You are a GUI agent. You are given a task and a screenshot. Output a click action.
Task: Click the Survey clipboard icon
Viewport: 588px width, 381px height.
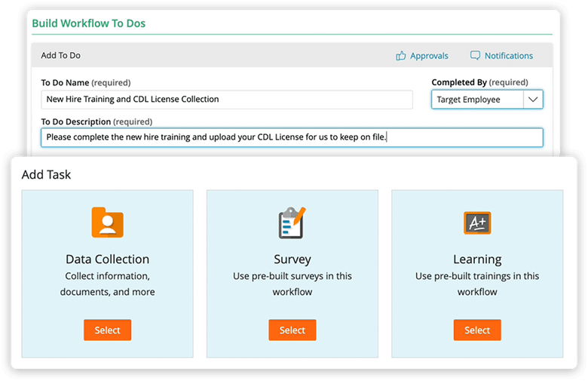click(x=292, y=223)
